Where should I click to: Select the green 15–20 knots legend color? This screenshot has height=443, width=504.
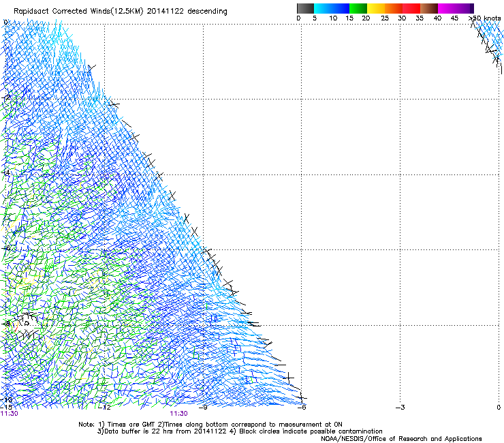(358, 8)
